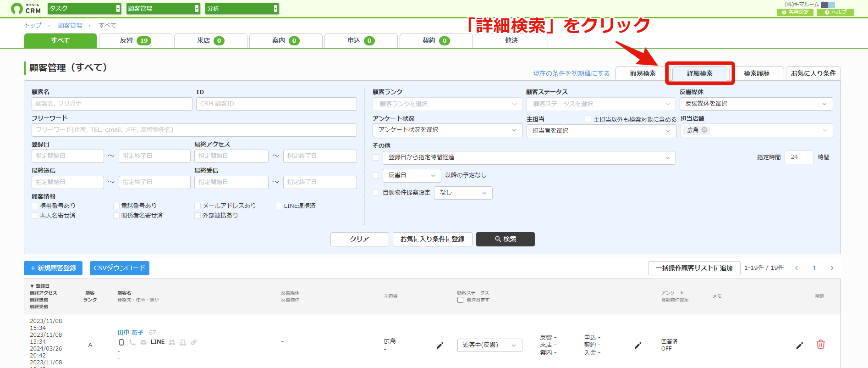This screenshot has width=868, height=368.
Task: Open タスク dropdown in top bar
Action: [x=84, y=8]
